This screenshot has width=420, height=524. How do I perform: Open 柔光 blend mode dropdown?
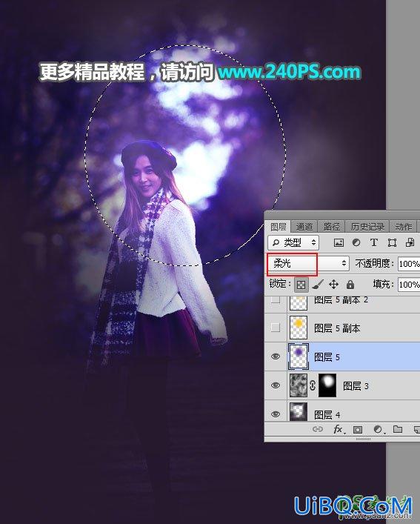(x=308, y=264)
